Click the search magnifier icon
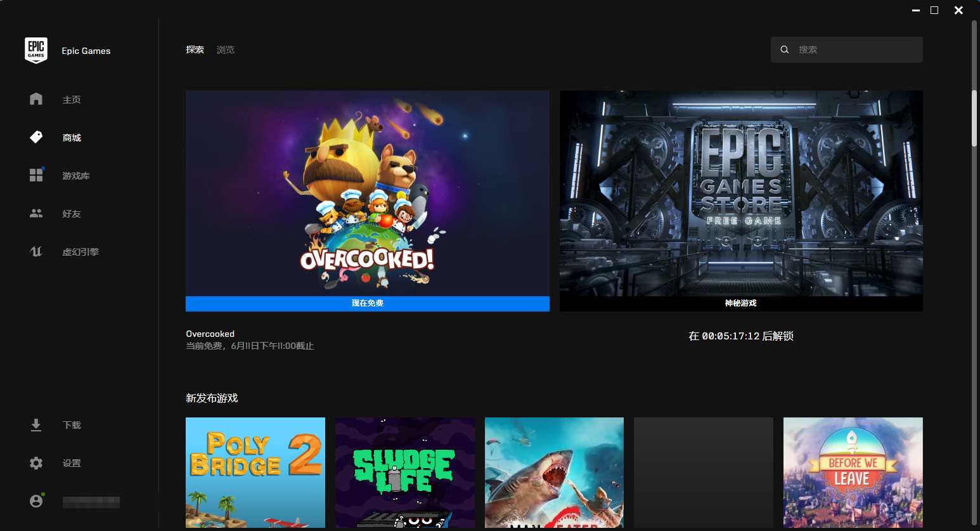The width and height of the screenshot is (980, 531). (785, 49)
